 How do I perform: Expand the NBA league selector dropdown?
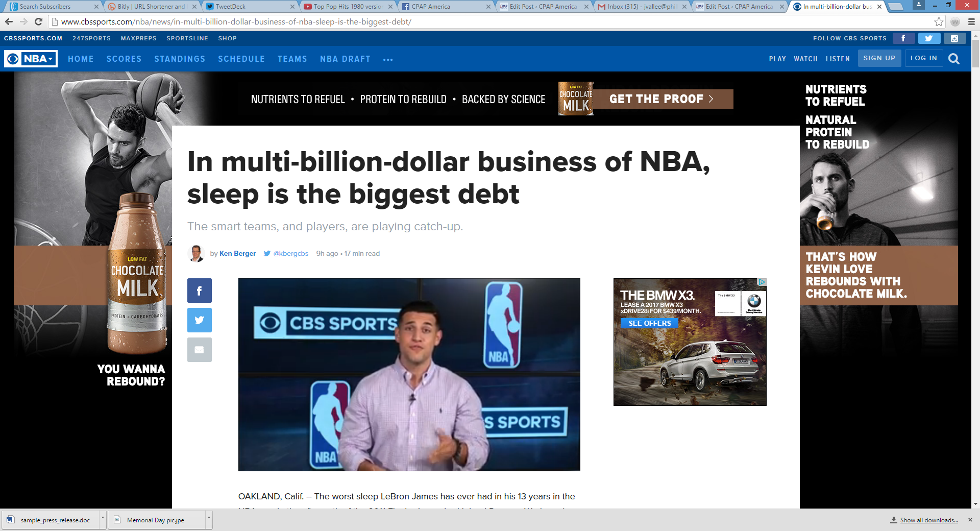tap(31, 59)
